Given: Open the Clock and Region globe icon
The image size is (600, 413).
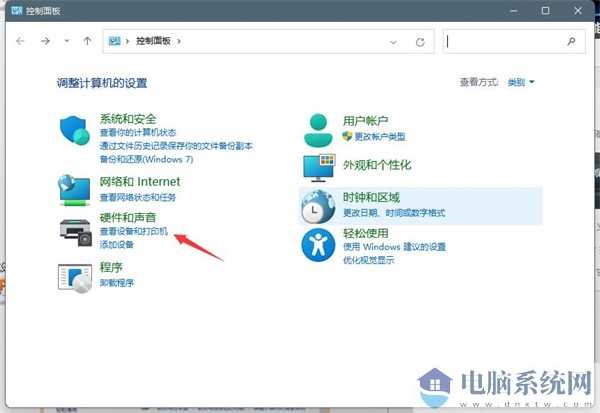Looking at the screenshot, I should pos(318,207).
